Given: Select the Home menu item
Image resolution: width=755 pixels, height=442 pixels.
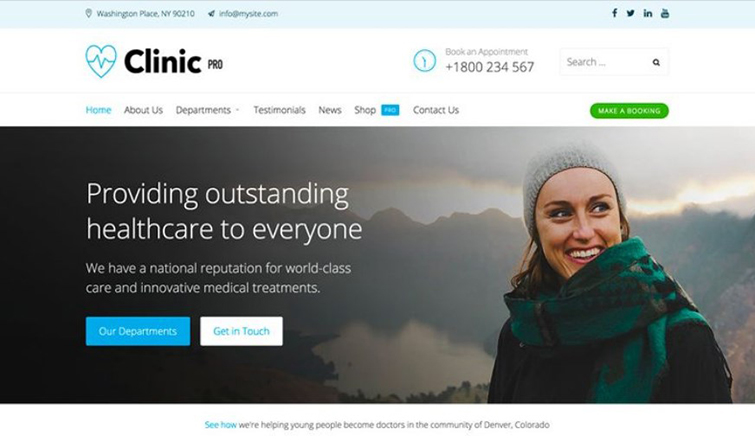Looking at the screenshot, I should (98, 110).
